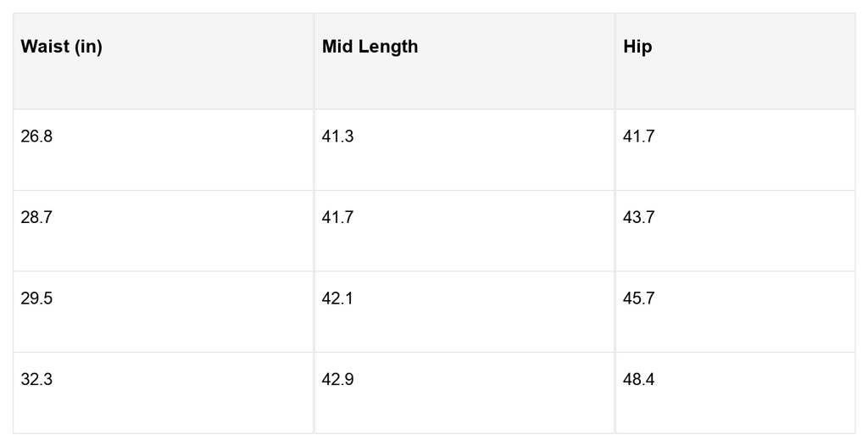This screenshot has height=446, width=868.
Task: Click the number 26.8 in first row
Action: point(36,137)
